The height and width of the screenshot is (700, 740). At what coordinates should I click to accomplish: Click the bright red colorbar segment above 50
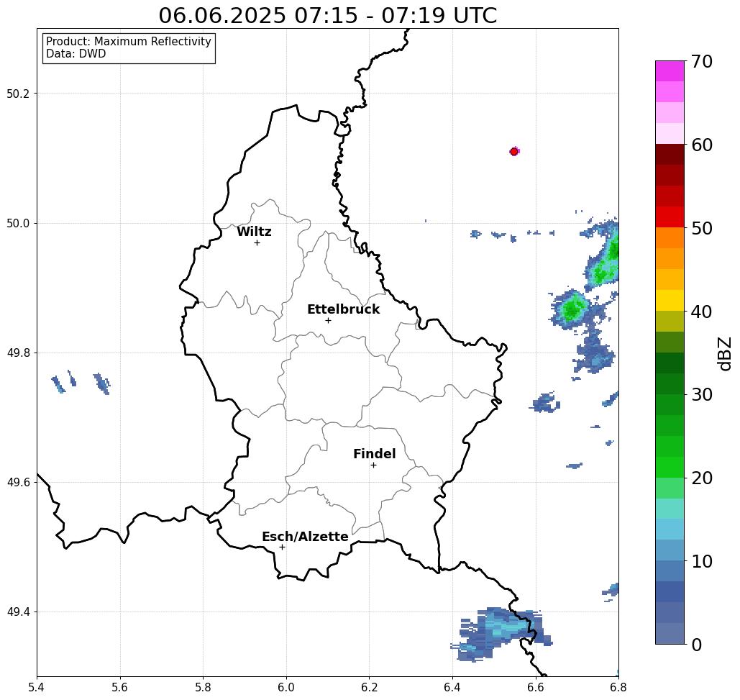point(670,217)
